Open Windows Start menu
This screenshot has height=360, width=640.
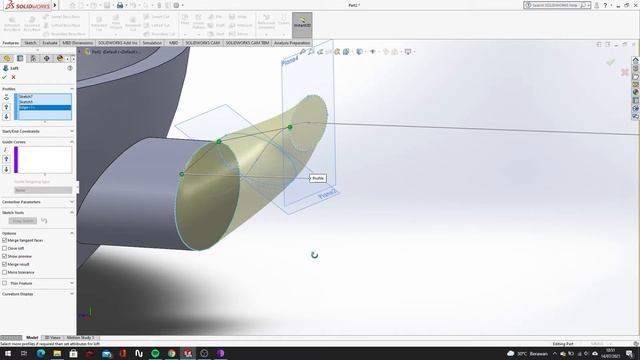tap(8, 353)
